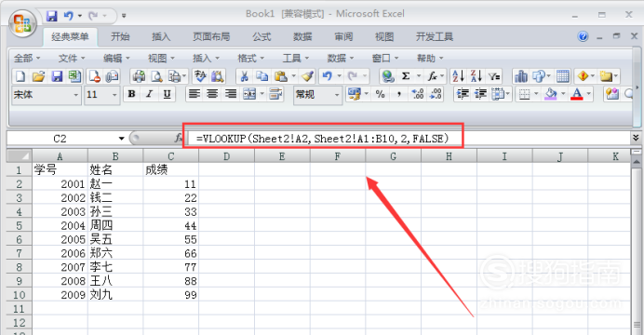Open the Fill Color dropdown arrow
Image resolution: width=644 pixels, height=335 pixels.
(x=563, y=94)
